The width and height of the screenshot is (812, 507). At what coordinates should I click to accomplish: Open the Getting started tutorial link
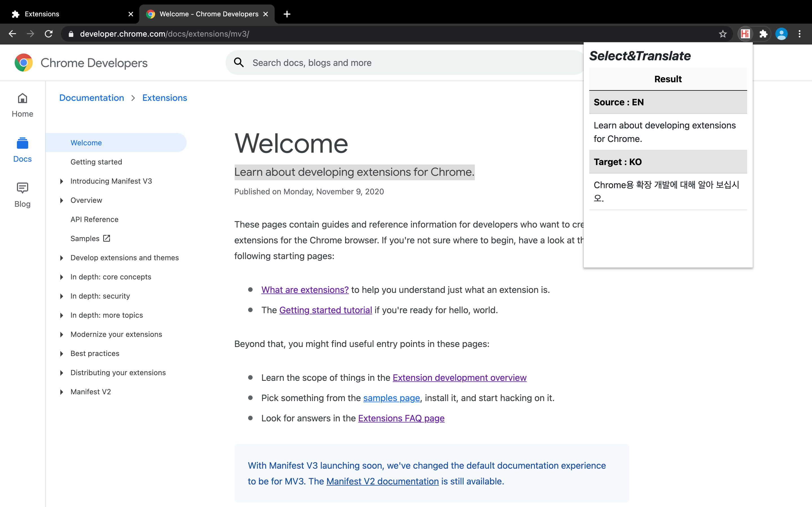tap(325, 310)
